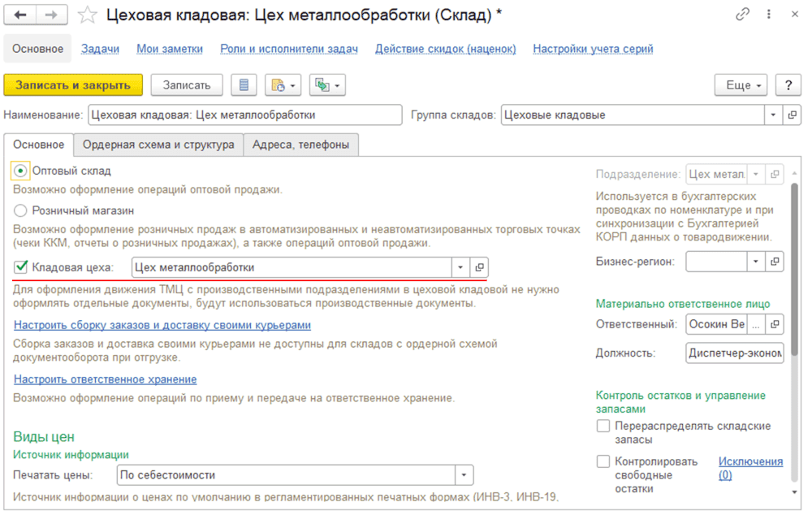The image size is (812, 511).
Task: Copy link using the chain icon
Action: pyautogui.click(x=743, y=15)
